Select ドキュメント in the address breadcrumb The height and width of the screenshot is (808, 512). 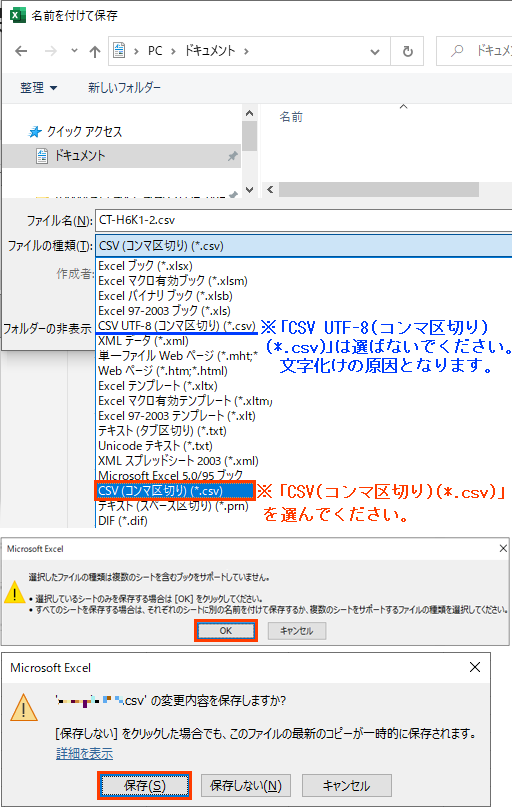[x=210, y=50]
